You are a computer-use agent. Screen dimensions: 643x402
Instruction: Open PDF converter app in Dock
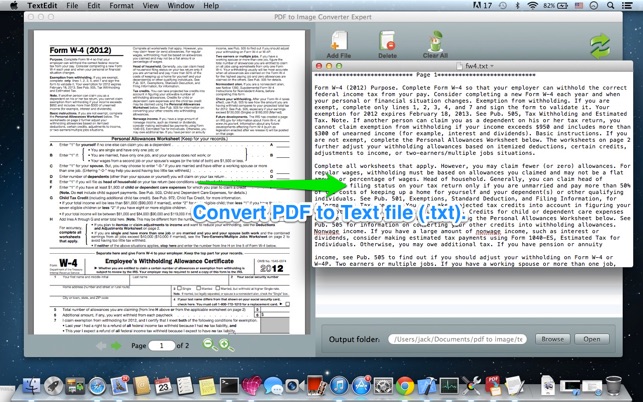(x=493, y=386)
